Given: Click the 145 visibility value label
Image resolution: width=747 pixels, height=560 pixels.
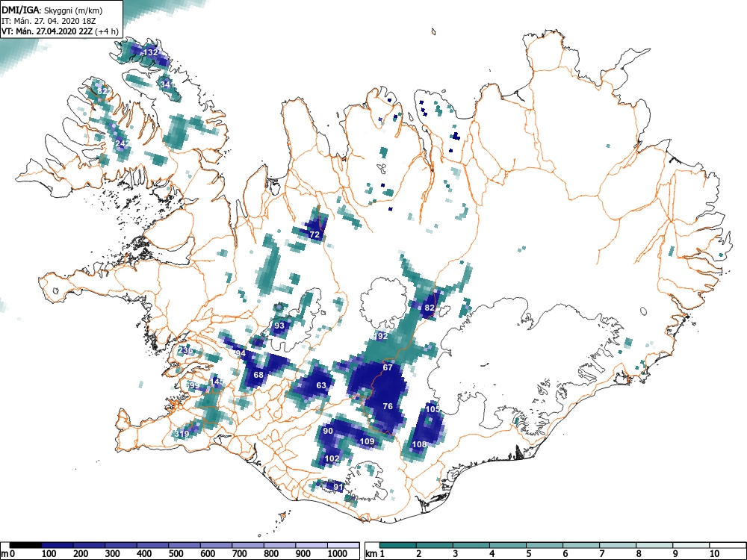Looking at the screenshot, I should [217, 381].
